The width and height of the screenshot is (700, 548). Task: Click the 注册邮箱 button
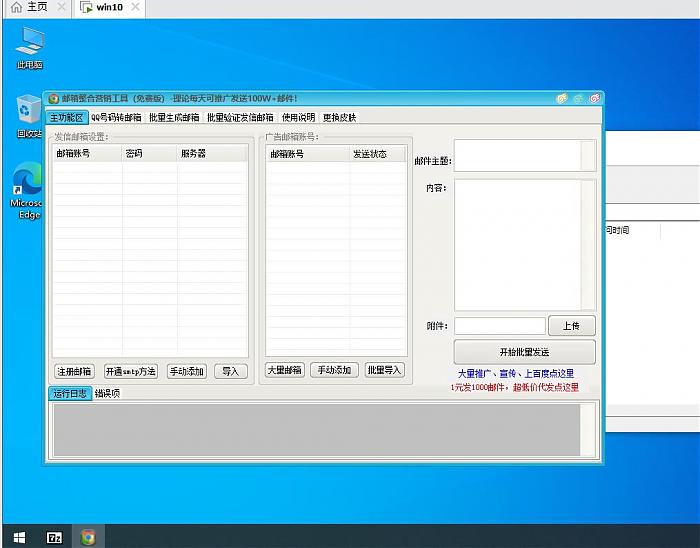74,371
